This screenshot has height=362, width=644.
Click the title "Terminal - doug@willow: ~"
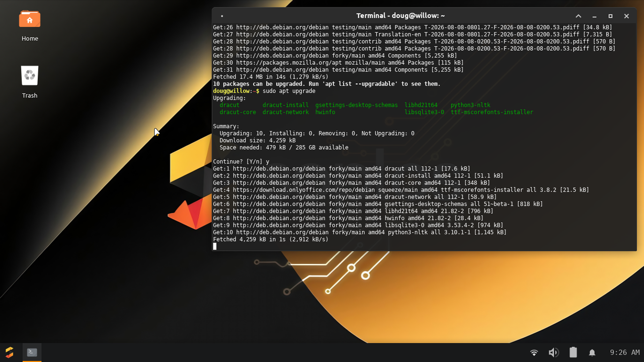(400, 16)
